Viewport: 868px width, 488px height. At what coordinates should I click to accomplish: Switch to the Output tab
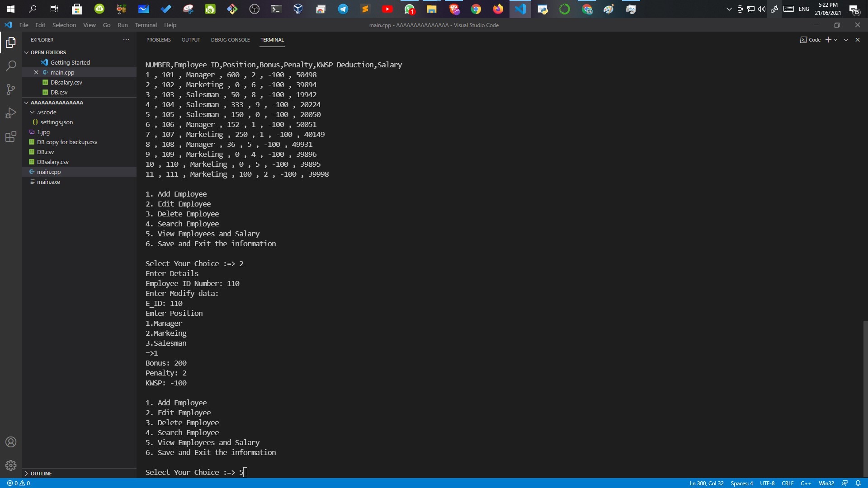tap(191, 40)
